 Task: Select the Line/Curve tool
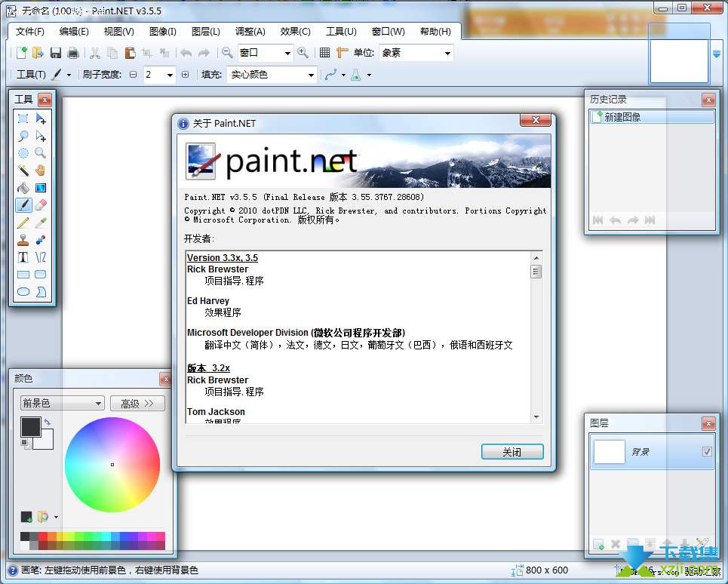[x=41, y=257]
